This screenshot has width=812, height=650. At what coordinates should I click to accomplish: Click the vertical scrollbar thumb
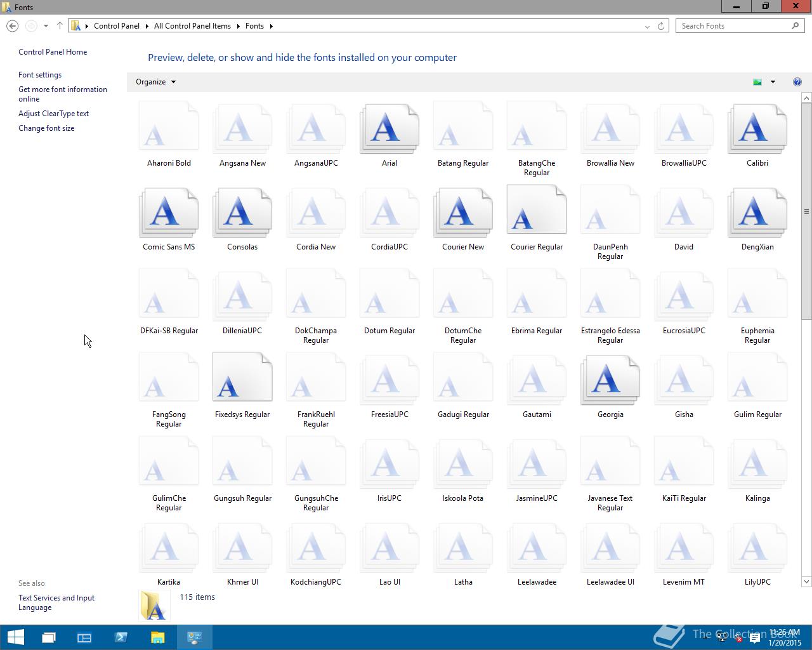pos(806,211)
